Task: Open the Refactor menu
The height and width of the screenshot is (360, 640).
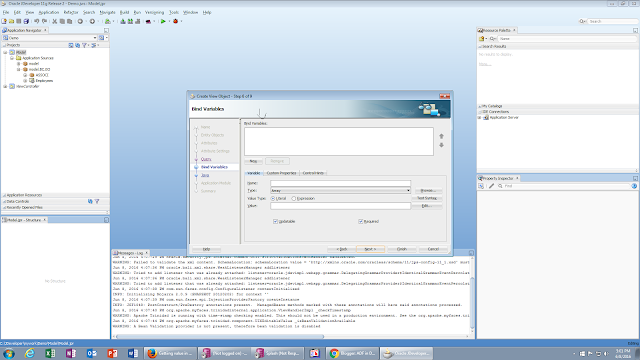Action: click(71, 13)
